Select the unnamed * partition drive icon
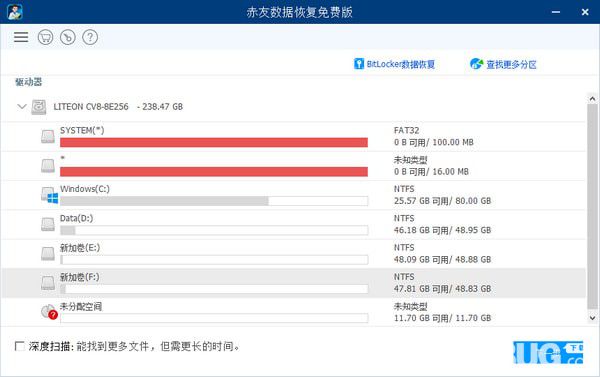 point(48,165)
